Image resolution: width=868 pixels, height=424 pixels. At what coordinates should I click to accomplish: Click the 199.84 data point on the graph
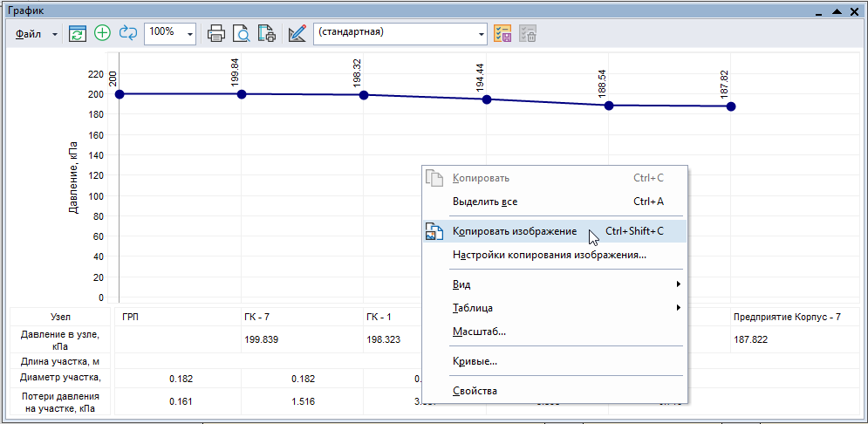tap(242, 94)
